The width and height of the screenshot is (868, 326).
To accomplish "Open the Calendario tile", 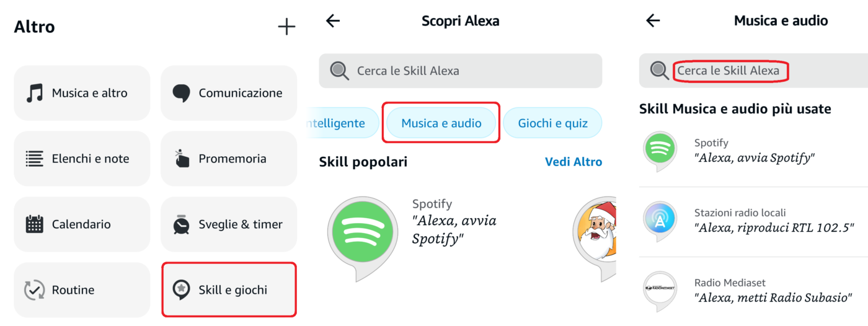I will point(82,224).
